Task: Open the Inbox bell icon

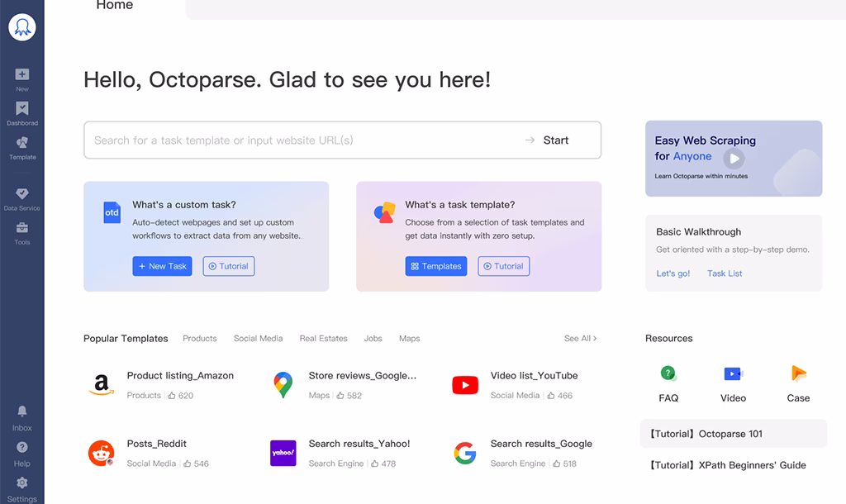Action: coord(22,412)
